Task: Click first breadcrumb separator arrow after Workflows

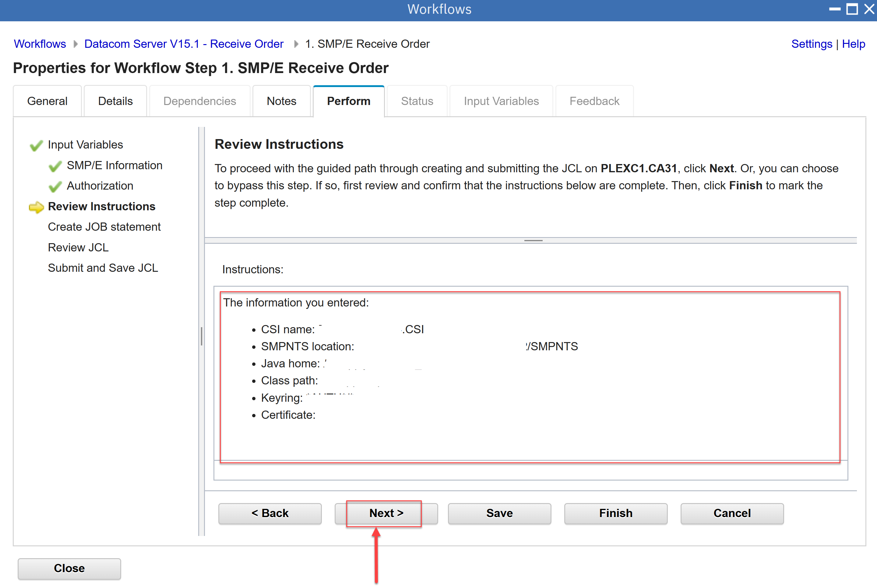Action: click(x=76, y=44)
